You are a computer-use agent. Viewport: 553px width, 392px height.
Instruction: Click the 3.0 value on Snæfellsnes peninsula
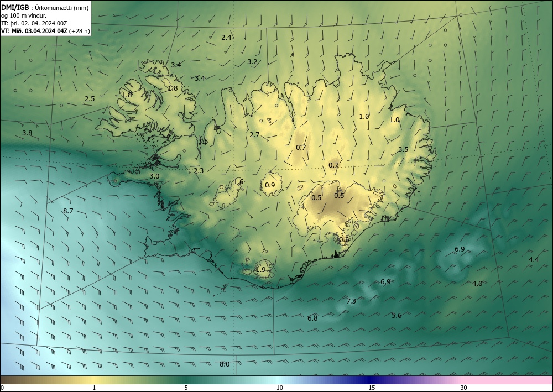pyautogui.click(x=154, y=176)
